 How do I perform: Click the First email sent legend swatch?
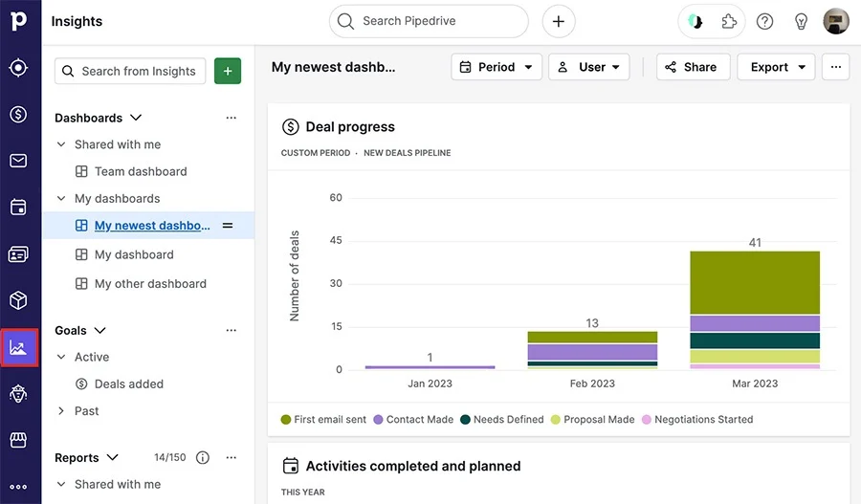[286, 420]
